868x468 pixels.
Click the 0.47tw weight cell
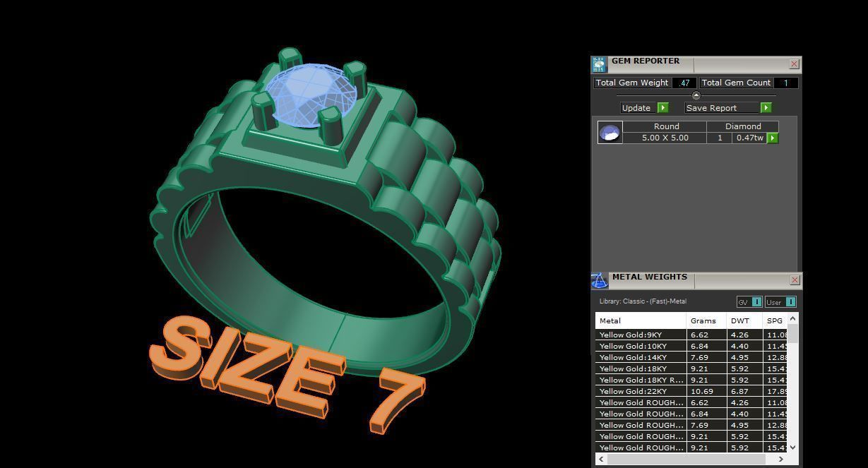coord(749,138)
